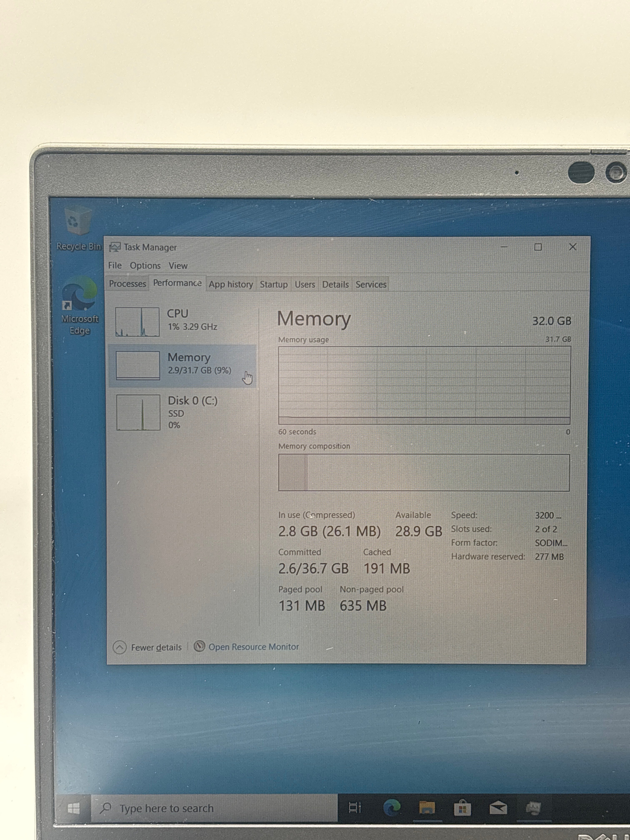Viewport: 630px width, 840px height.
Task: Open the View menu
Action: click(x=178, y=266)
